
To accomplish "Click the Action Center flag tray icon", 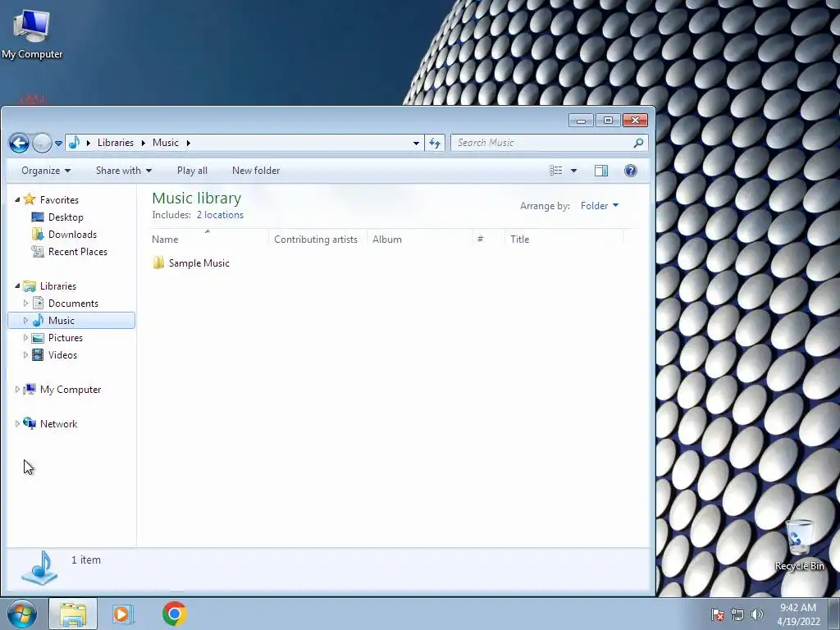I will [718, 614].
